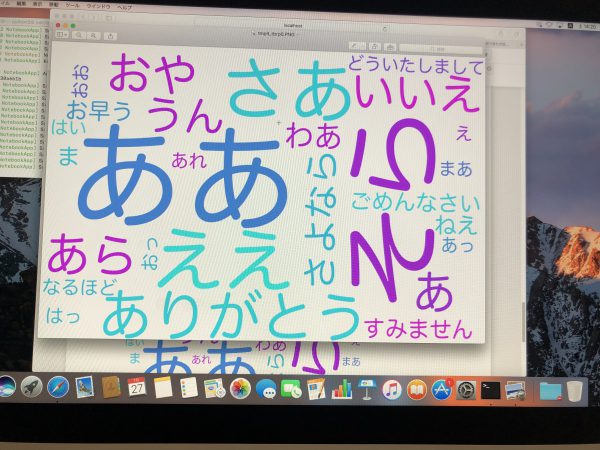Focus the Preview search field
The width and height of the screenshot is (600, 450).
(441, 49)
